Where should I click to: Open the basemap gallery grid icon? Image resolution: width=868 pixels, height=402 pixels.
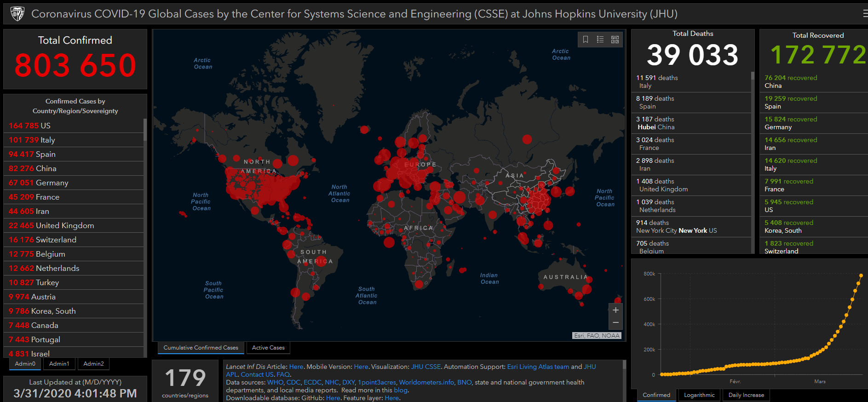pos(615,40)
